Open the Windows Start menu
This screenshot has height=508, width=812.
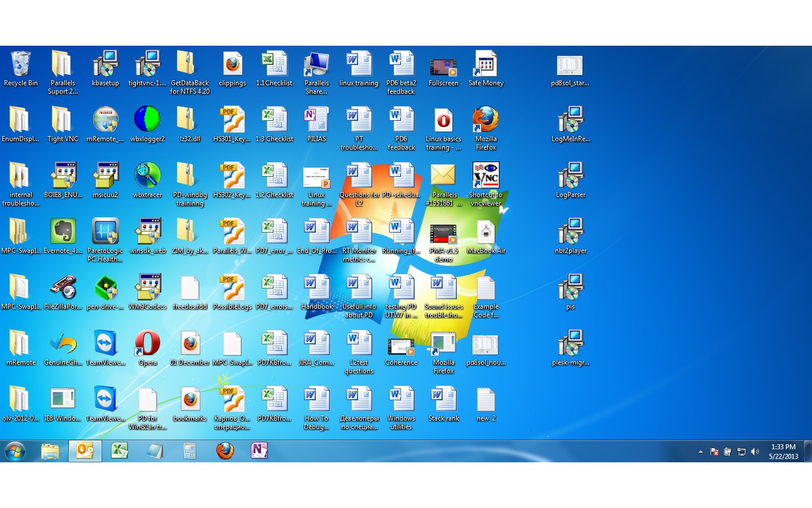point(15,452)
